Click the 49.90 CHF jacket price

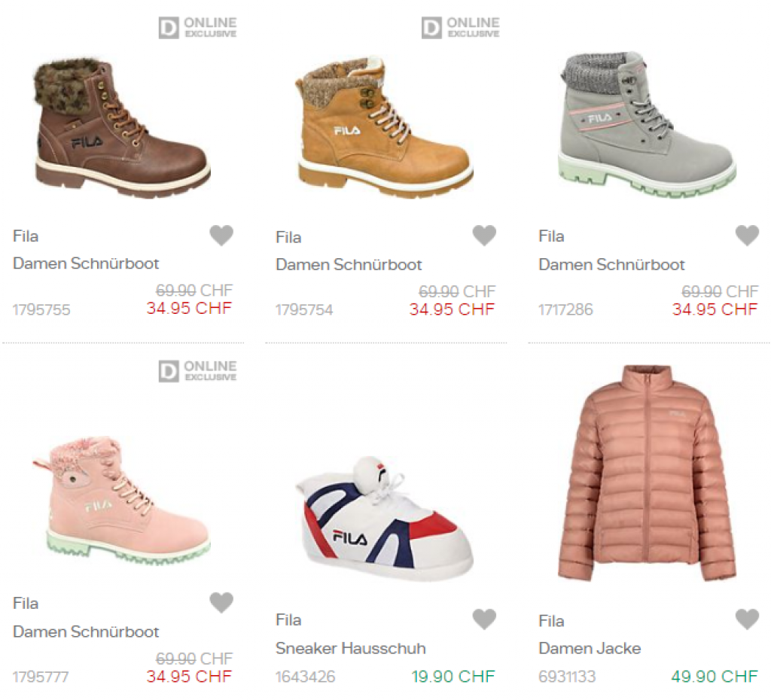[x=715, y=676]
